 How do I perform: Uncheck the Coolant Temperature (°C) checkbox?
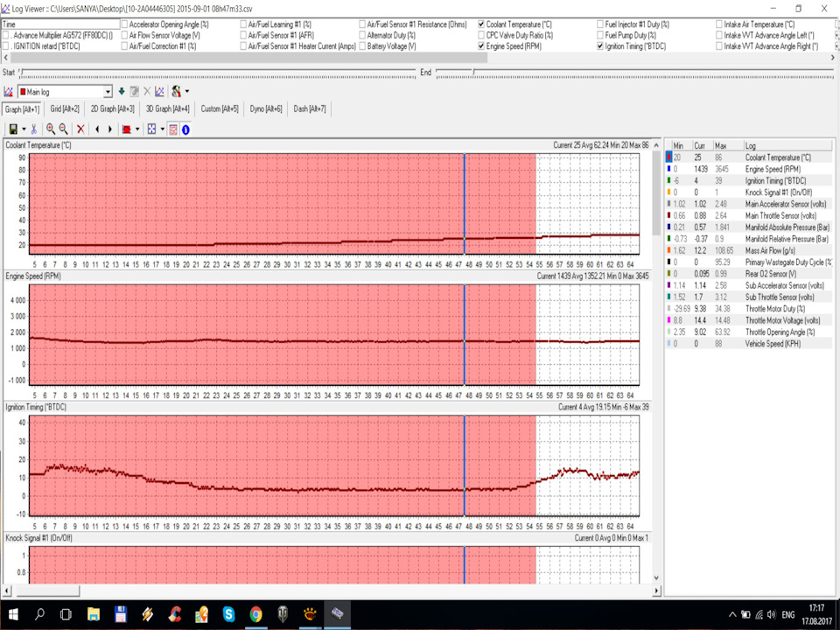(x=482, y=24)
